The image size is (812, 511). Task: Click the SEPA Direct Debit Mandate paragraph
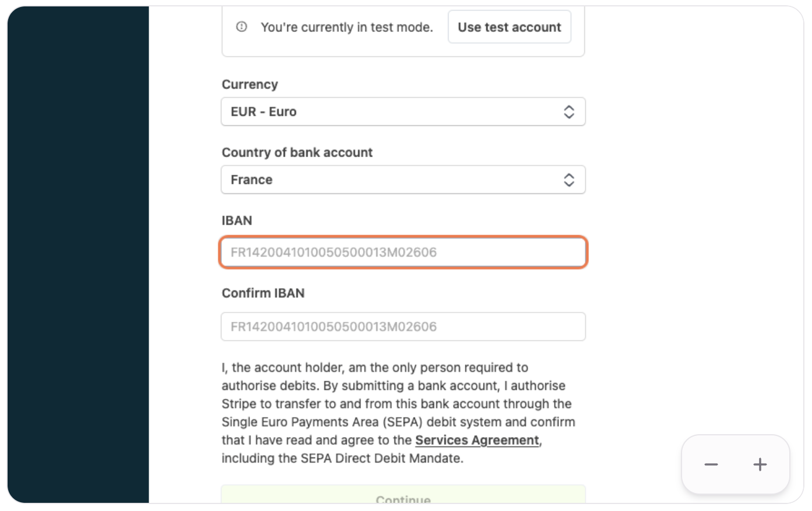[398, 413]
